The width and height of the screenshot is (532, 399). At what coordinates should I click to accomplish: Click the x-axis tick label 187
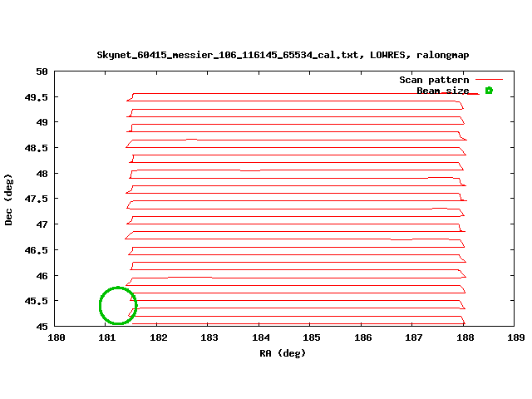tap(414, 337)
